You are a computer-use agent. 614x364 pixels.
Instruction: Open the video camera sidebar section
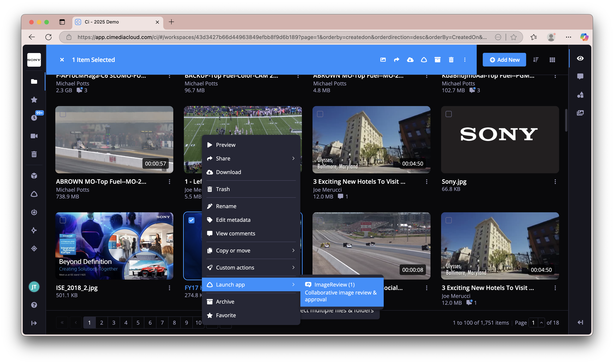tap(34, 136)
